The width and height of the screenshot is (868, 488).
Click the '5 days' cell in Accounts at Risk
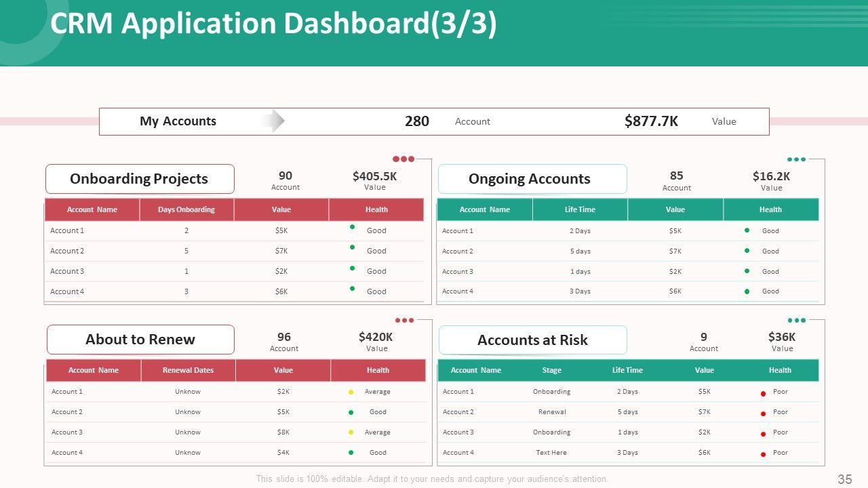pos(627,411)
